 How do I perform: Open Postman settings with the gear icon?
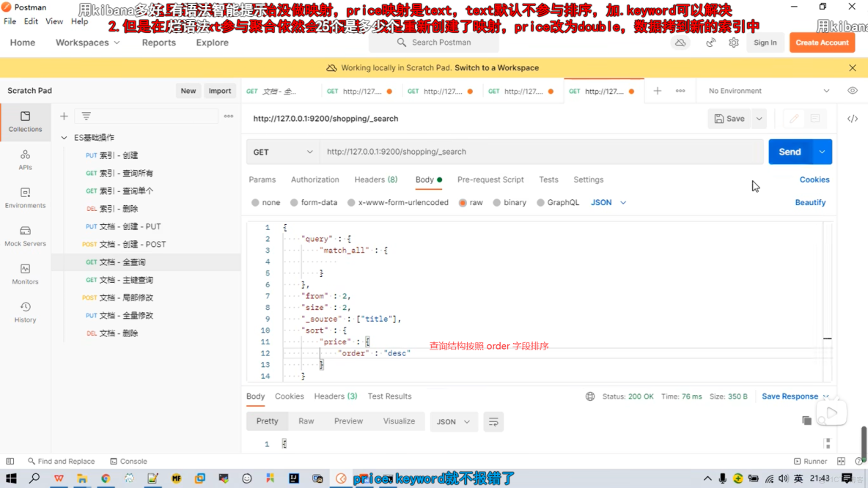[x=733, y=42]
